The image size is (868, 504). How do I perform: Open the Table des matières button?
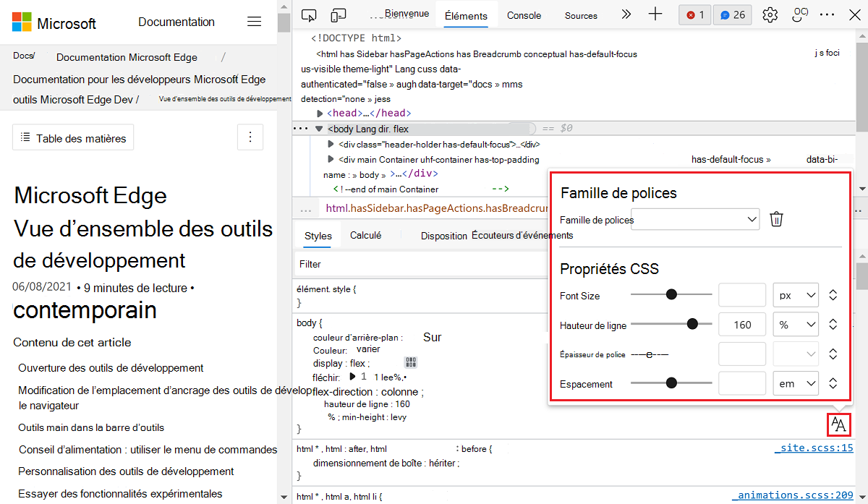point(73,137)
